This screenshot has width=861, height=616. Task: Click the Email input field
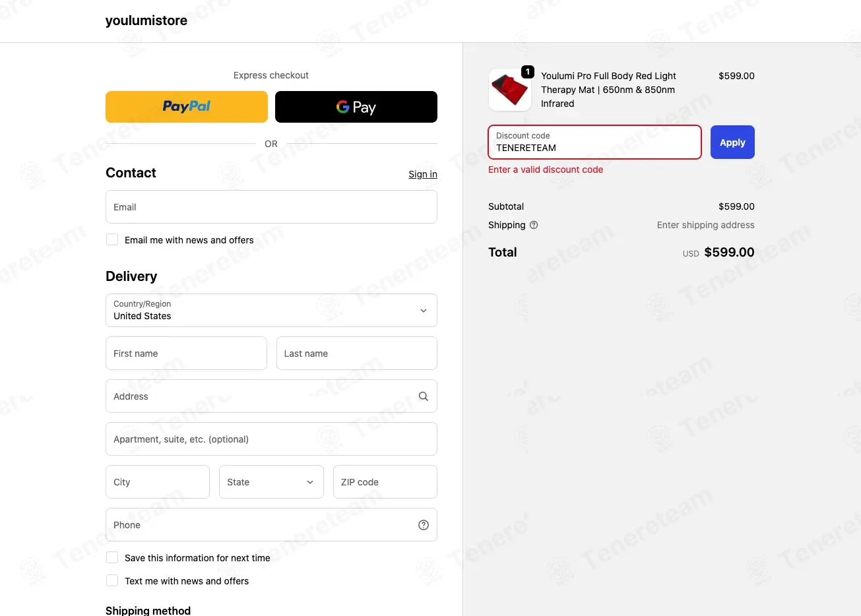click(x=271, y=207)
